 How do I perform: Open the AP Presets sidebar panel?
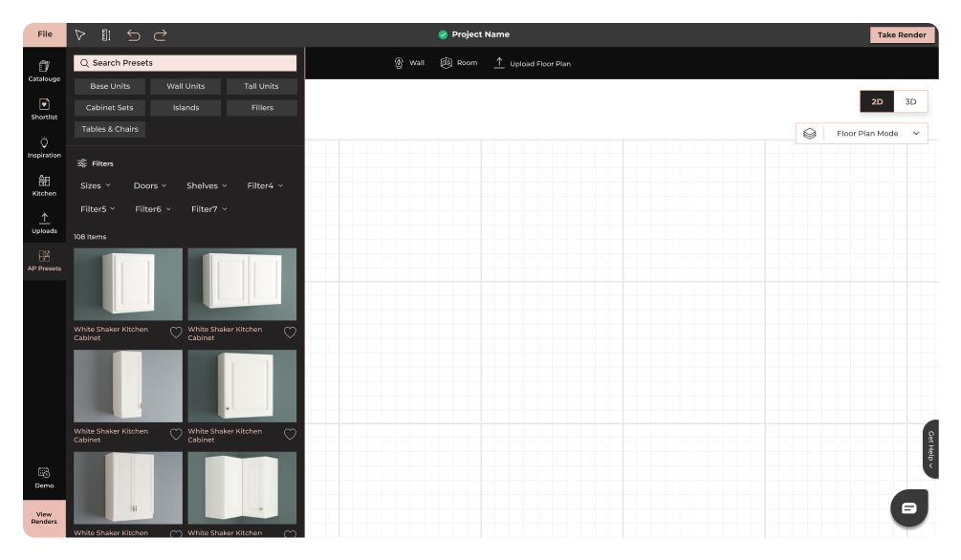click(44, 261)
